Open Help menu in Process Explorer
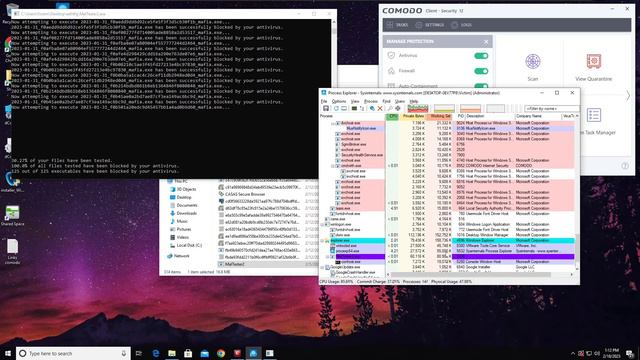Image resolution: width=640 pixels, height=360 pixels. pos(413,101)
